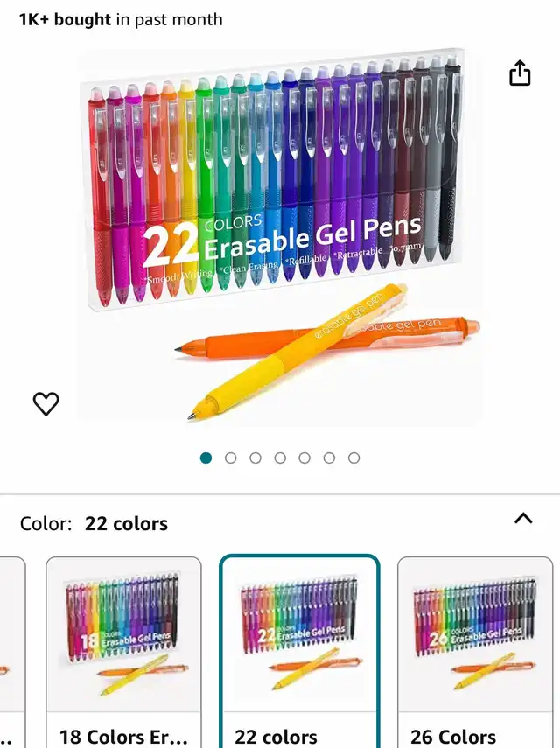Screen dimensions: 560x748
Task: Choose the 18 Colors variant thumbnail
Action: 123,634
